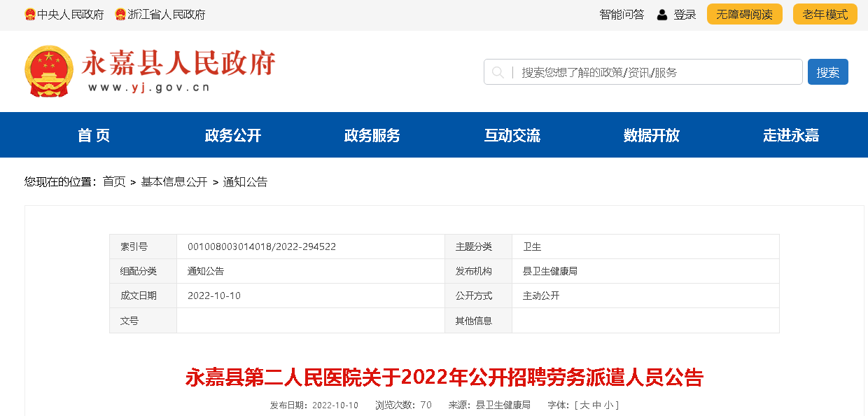Click the 成文日期 label cell

click(x=143, y=296)
